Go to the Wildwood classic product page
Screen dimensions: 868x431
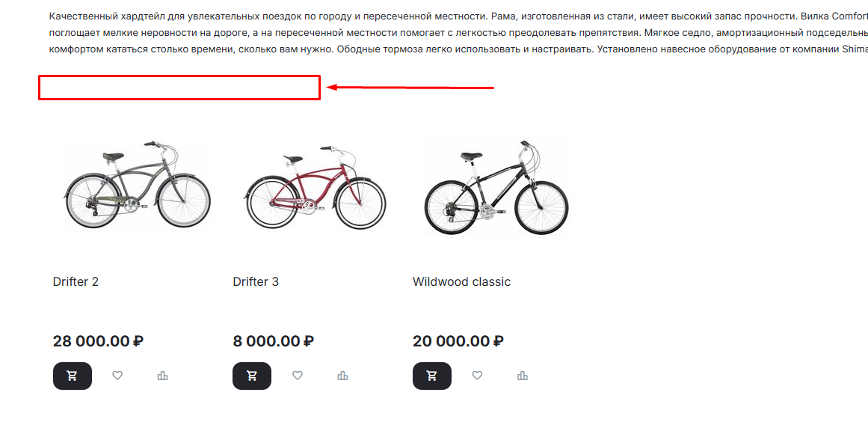tap(461, 282)
